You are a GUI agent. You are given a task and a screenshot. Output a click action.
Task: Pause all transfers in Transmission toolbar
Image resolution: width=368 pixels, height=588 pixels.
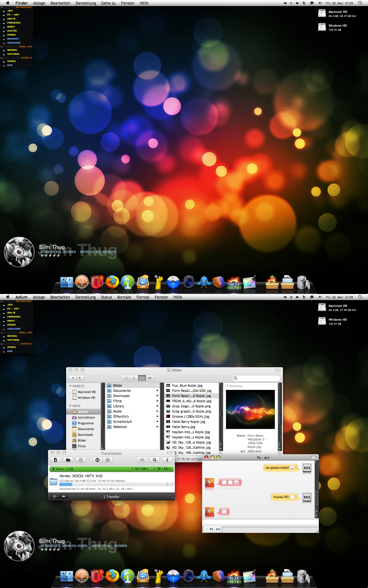click(97, 460)
